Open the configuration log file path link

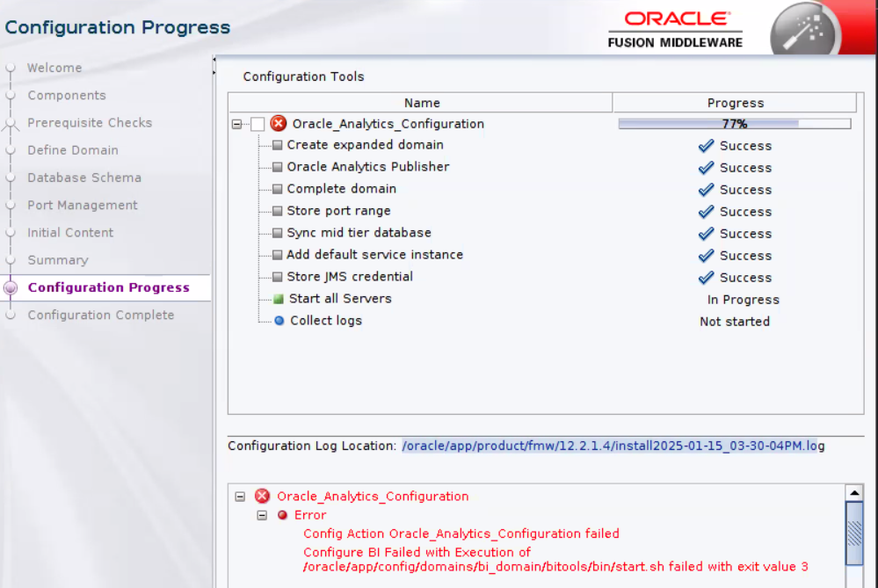(613, 446)
